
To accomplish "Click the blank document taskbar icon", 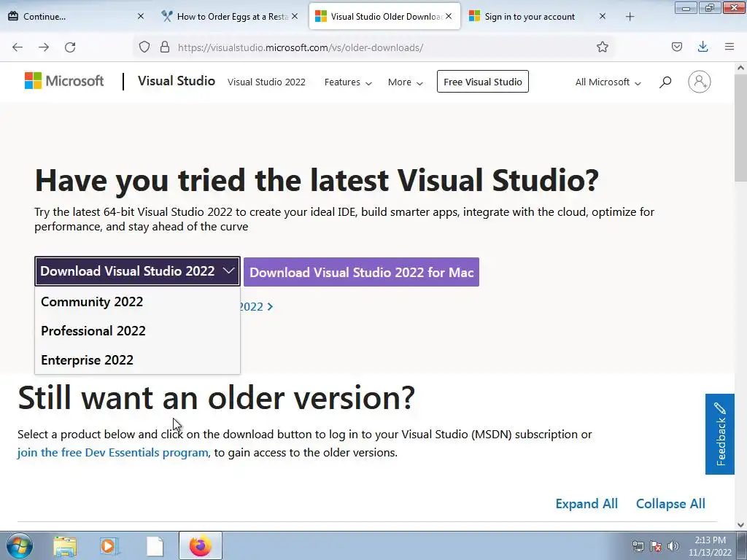I will 155,546.
